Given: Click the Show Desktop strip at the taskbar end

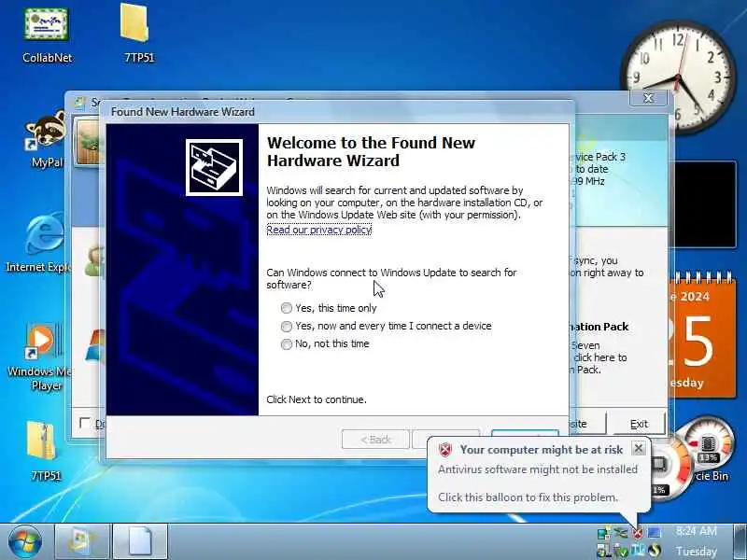Looking at the screenshot, I should [740, 542].
